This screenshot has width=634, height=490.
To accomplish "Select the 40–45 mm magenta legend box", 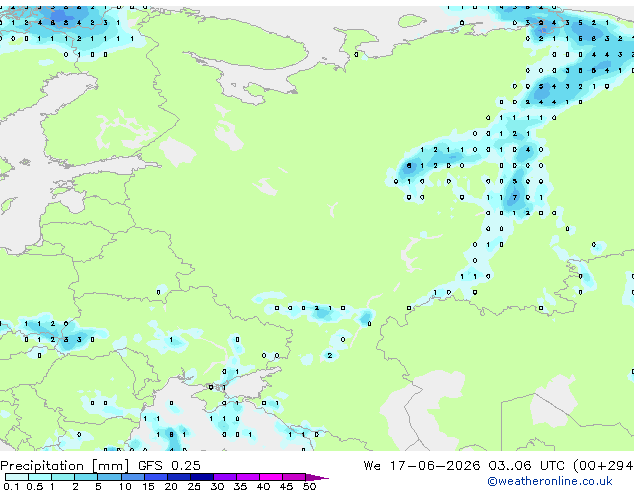I will point(271,477).
